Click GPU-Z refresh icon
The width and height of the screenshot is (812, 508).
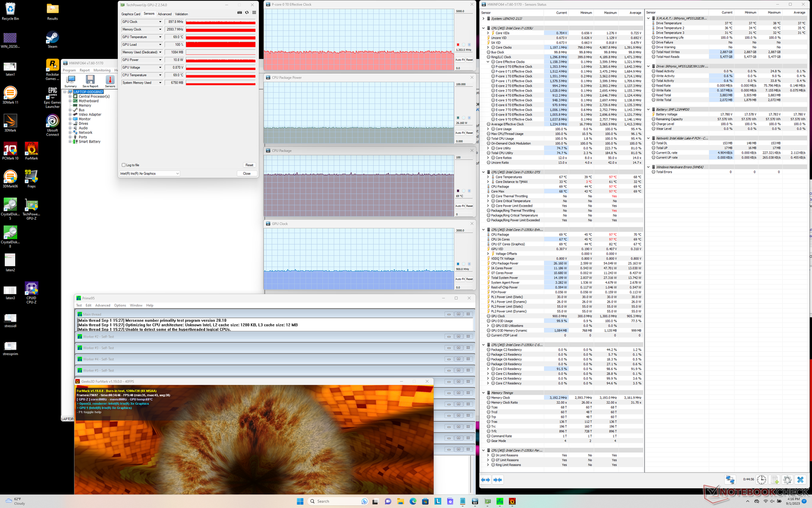(247, 13)
